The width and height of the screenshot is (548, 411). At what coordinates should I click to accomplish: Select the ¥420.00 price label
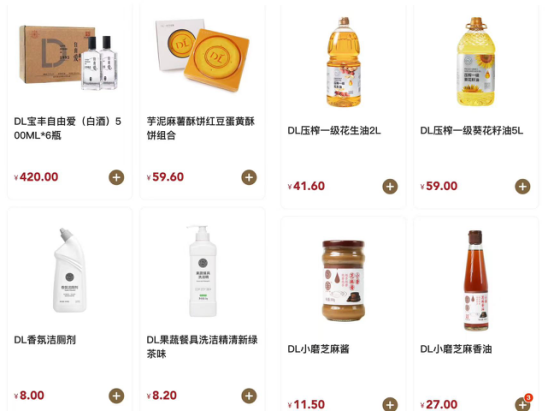pos(36,177)
